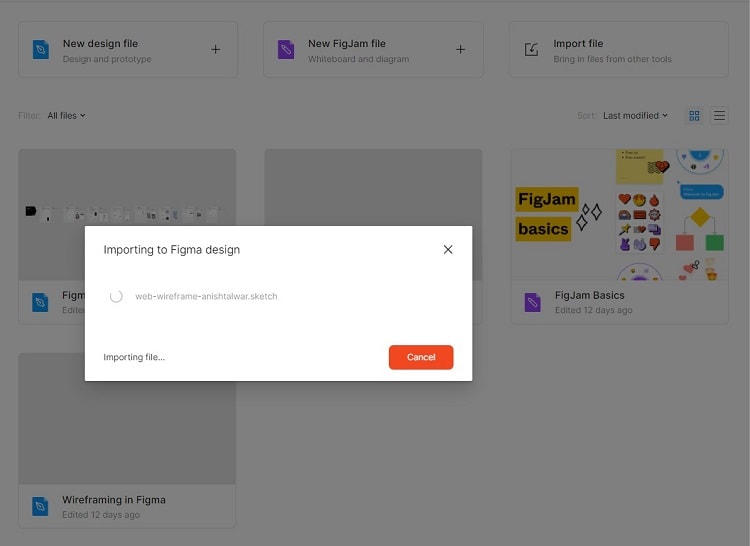The image size is (750, 546).
Task: Switch to grid view
Action: pyautogui.click(x=694, y=116)
